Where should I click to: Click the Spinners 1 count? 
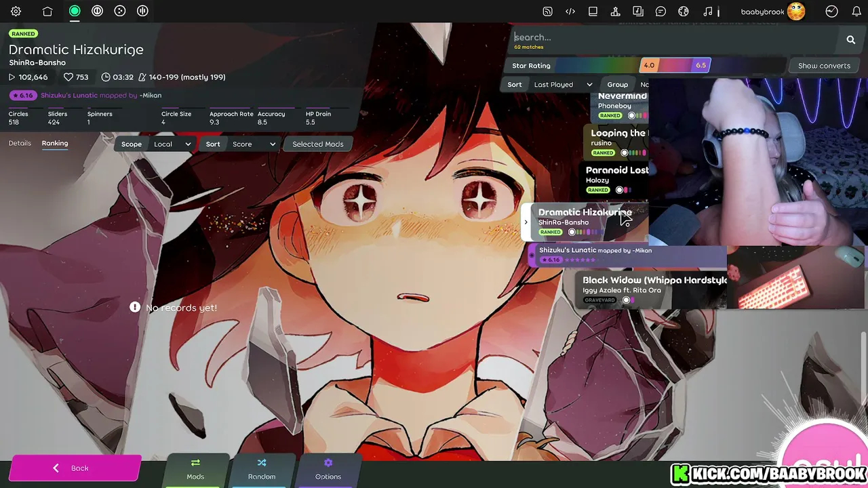(100, 118)
